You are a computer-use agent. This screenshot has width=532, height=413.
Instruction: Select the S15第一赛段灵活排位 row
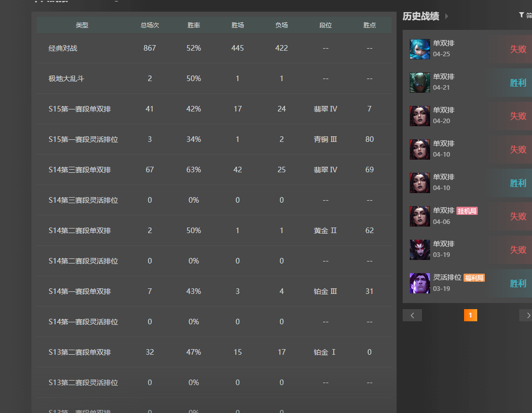(x=214, y=139)
